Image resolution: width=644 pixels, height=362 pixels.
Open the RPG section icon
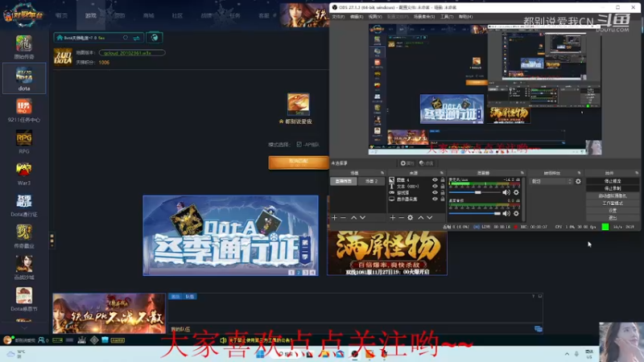24,138
